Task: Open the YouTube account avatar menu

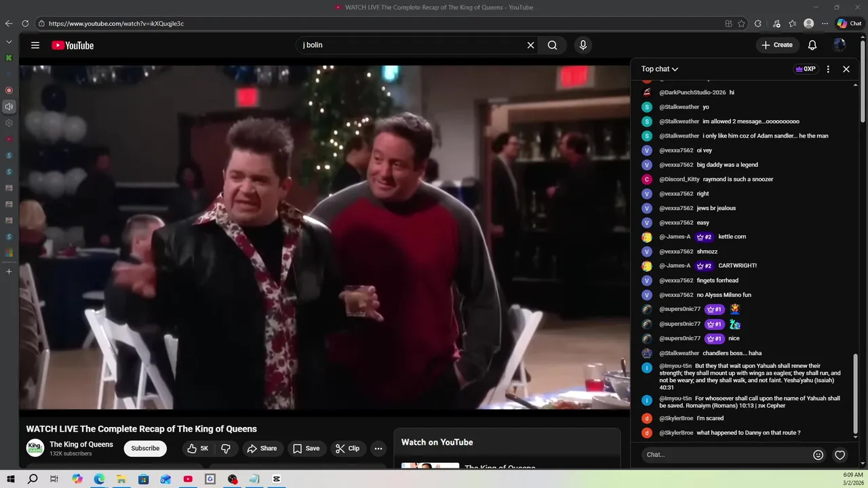Action: 840,45
